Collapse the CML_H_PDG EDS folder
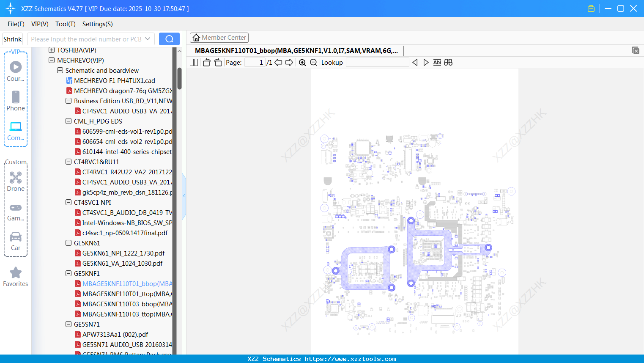 (x=69, y=121)
